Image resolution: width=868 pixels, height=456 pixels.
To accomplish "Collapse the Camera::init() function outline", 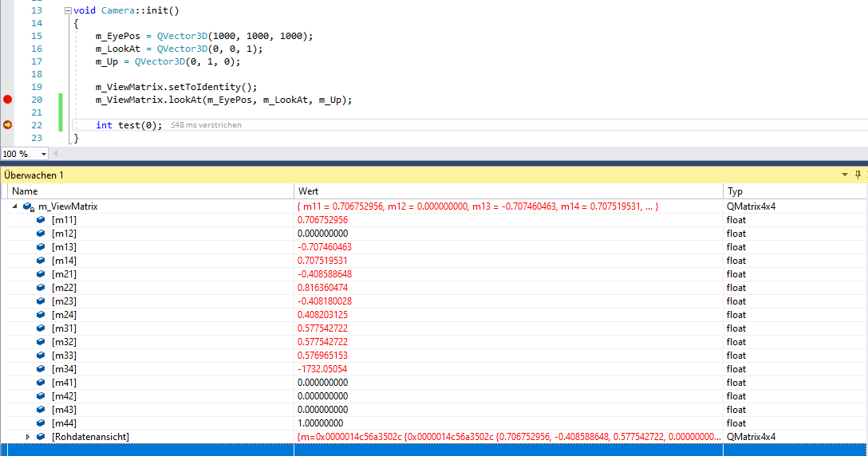I will coord(67,10).
